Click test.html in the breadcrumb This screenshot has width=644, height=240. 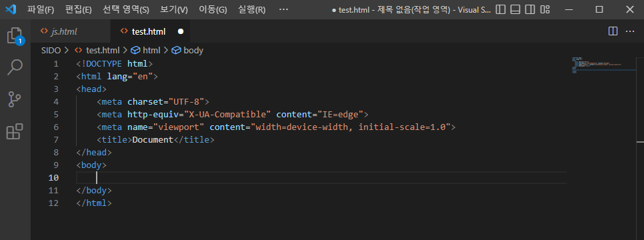(x=103, y=51)
